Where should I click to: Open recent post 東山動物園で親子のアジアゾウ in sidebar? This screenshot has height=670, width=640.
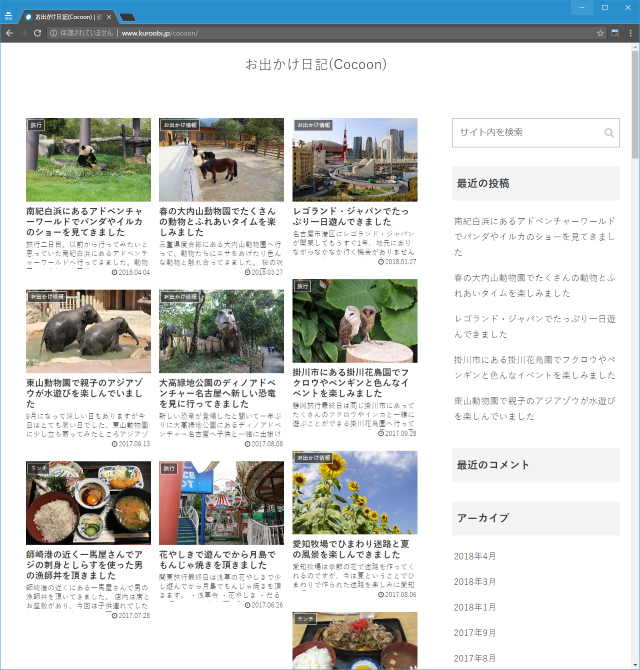tap(534, 408)
